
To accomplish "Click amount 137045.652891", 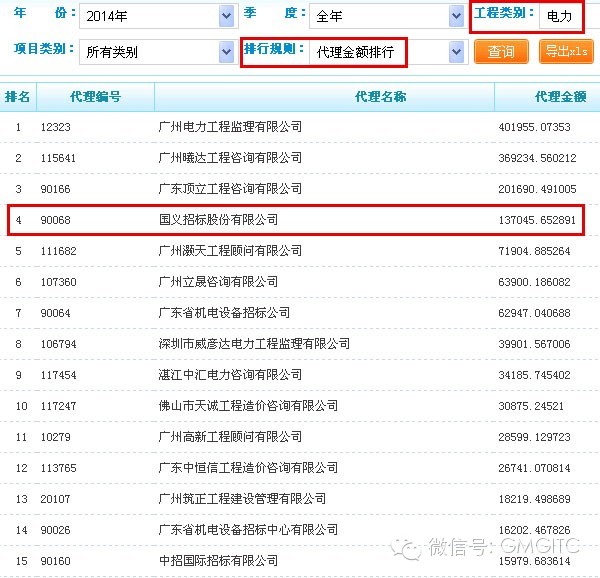I will 537,220.
